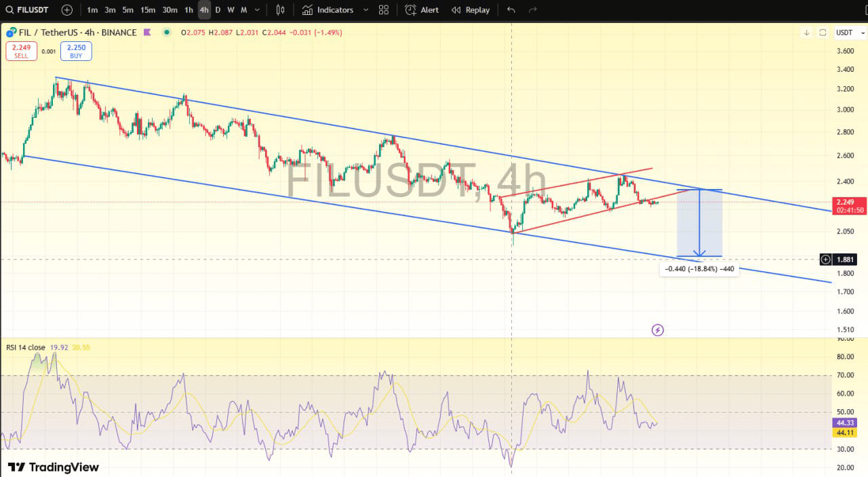
Task: Click the fullscreen frame icon near USDT
Action: click(823, 33)
